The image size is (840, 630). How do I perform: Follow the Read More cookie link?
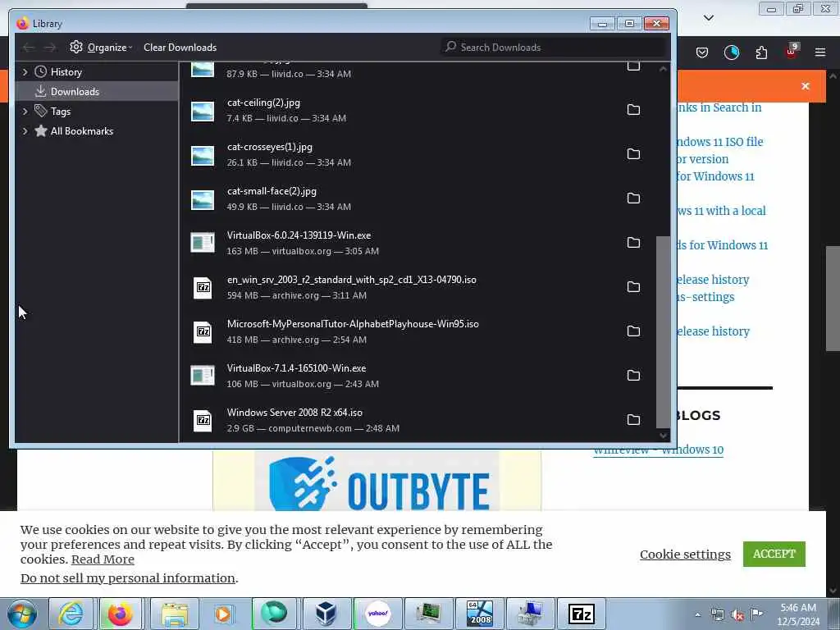click(x=103, y=559)
